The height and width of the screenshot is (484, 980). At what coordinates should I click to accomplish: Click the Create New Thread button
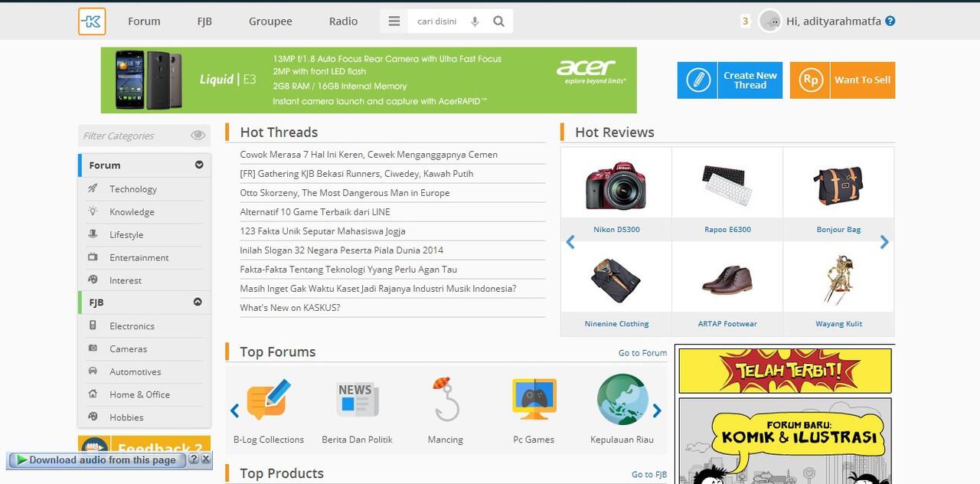(730, 80)
